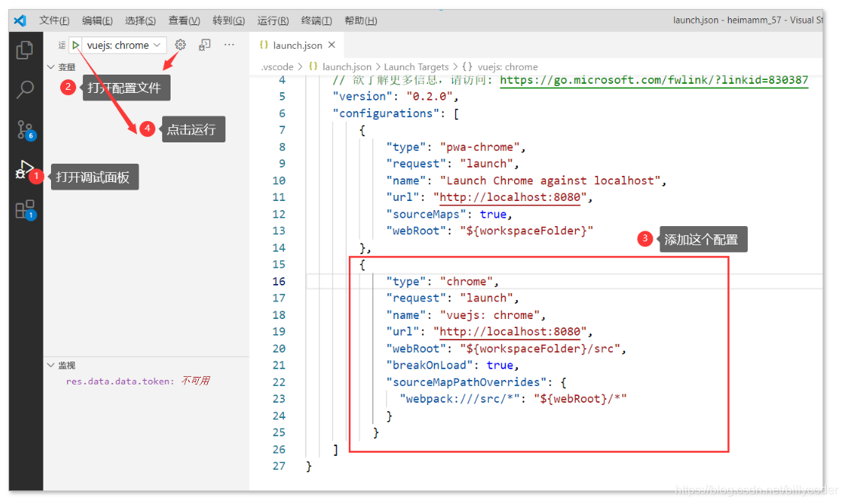This screenshot has height=504, width=846.
Task: Open the 帮助(H) menu
Action: point(360,21)
